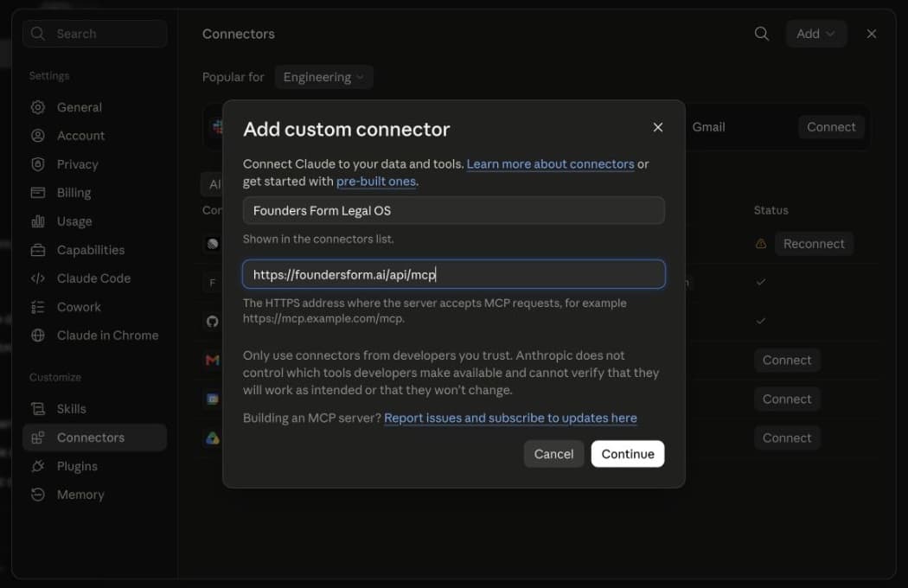Screen dimensions: 908x588
Task: Click the MCP server URL field
Action: (x=453, y=274)
